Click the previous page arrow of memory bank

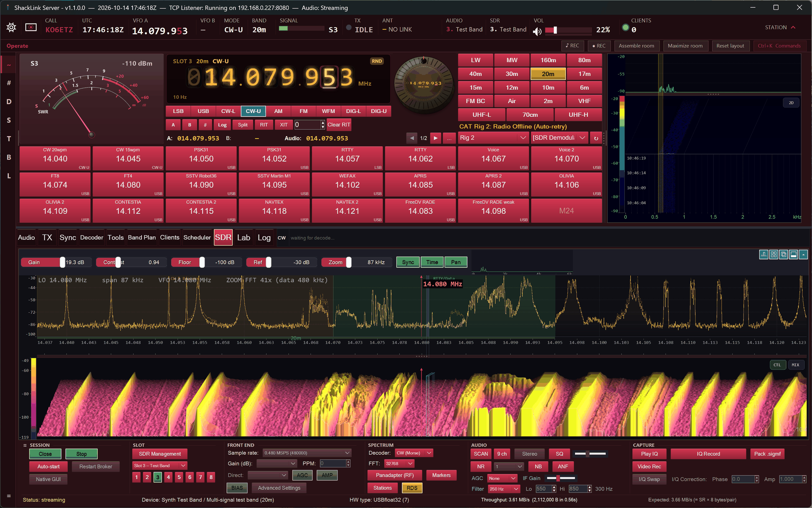pos(412,138)
